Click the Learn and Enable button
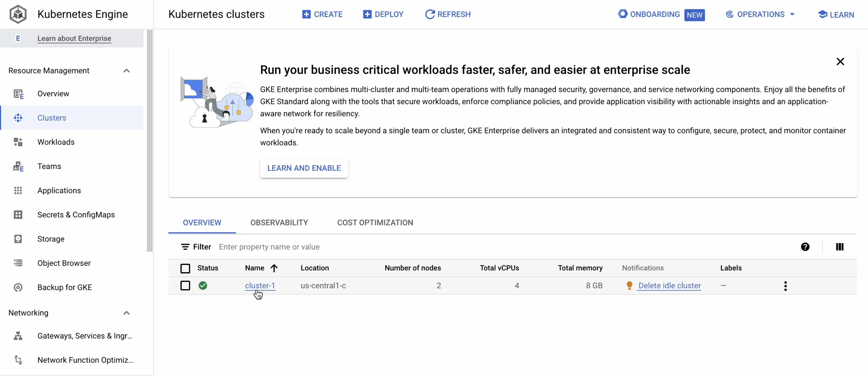 [304, 168]
